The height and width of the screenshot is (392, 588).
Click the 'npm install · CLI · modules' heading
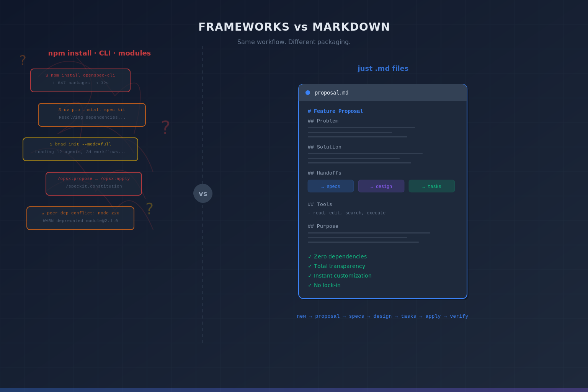click(100, 53)
